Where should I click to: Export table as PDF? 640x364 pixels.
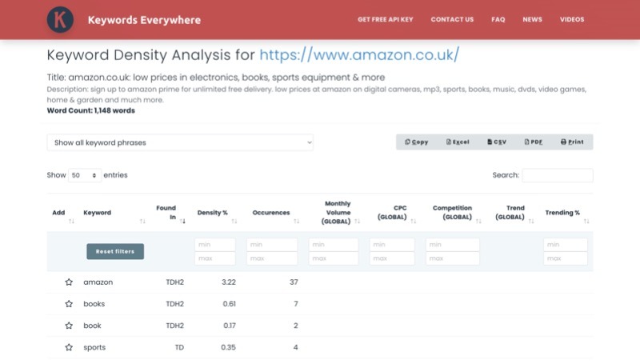click(533, 142)
